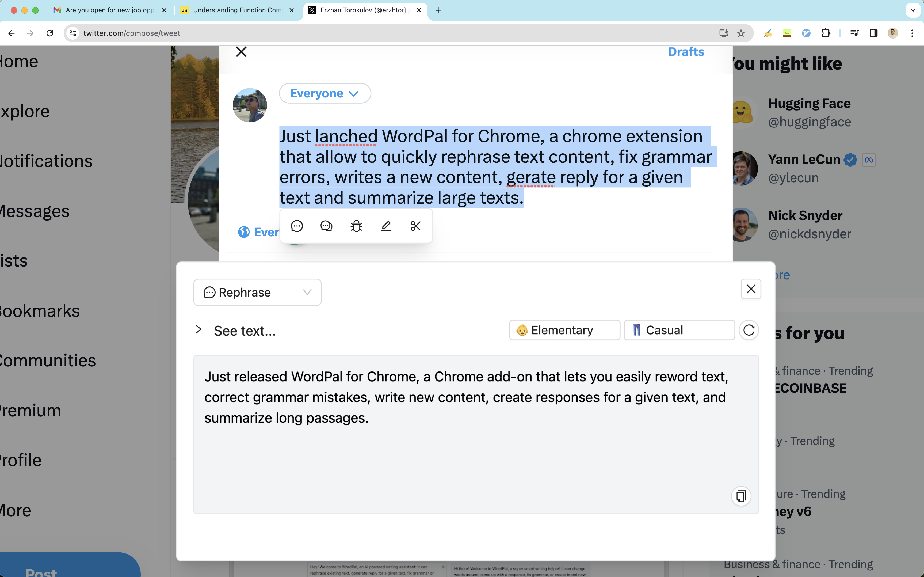Open the Everyone audience dropdown
The image size is (924, 577).
pyautogui.click(x=325, y=93)
